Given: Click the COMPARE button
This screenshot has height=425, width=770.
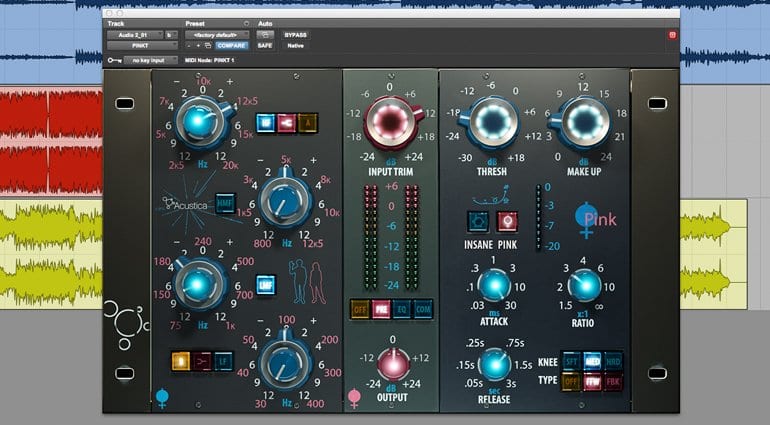Looking at the screenshot, I should tap(231, 46).
